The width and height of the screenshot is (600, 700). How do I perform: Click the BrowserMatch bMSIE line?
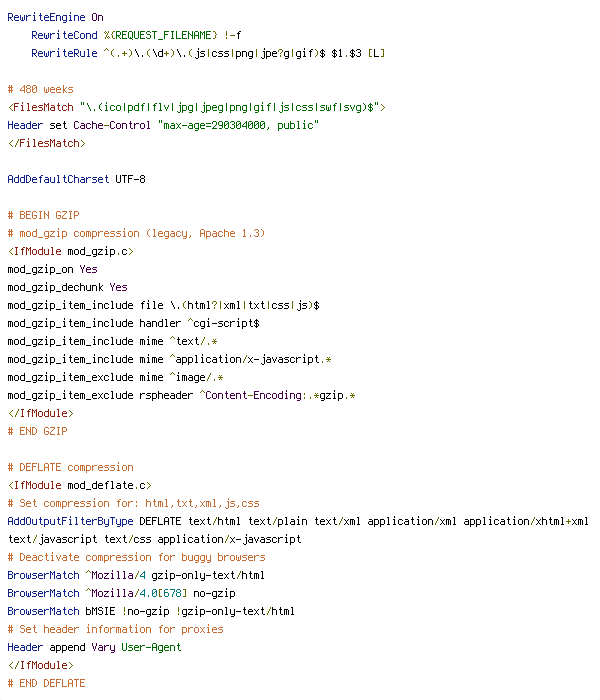[151, 611]
